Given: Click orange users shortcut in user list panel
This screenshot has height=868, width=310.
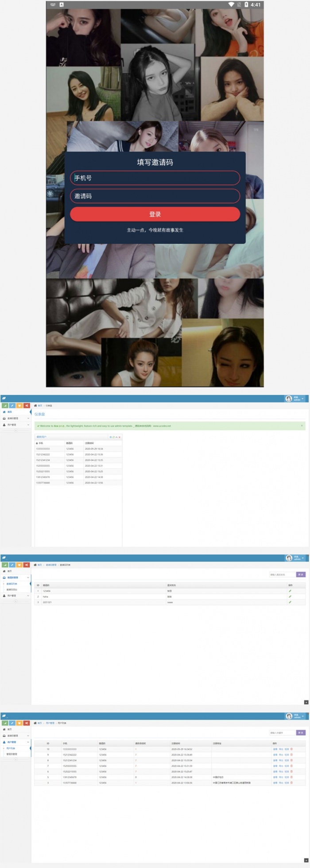Looking at the screenshot, I should (x=19, y=723).
